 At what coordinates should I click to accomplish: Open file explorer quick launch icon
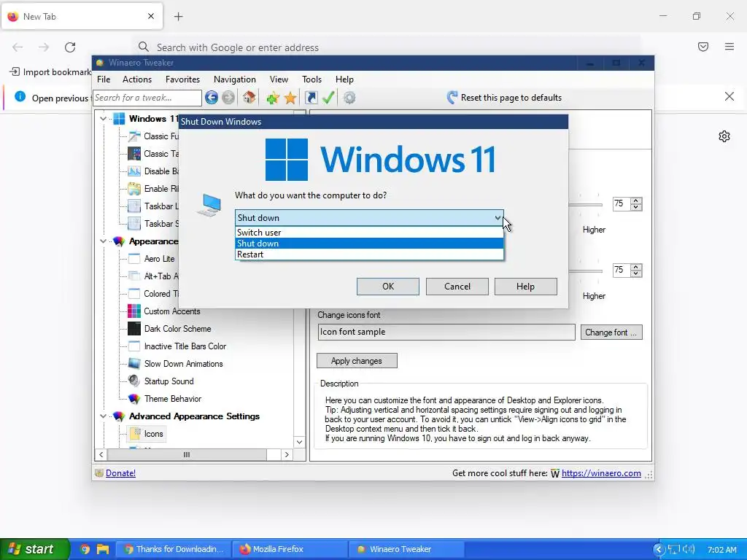point(102,549)
